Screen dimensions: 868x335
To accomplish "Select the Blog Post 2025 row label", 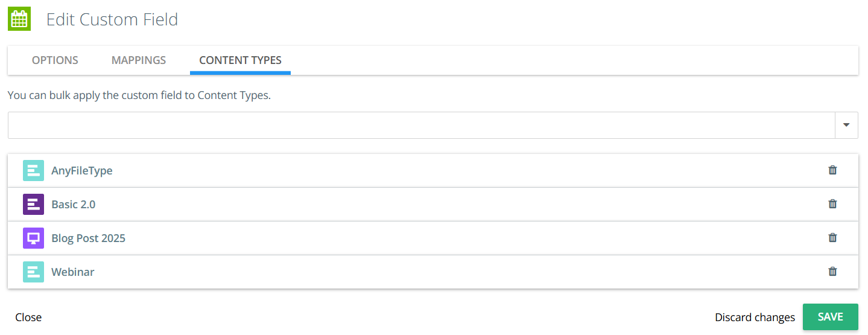I will (89, 238).
